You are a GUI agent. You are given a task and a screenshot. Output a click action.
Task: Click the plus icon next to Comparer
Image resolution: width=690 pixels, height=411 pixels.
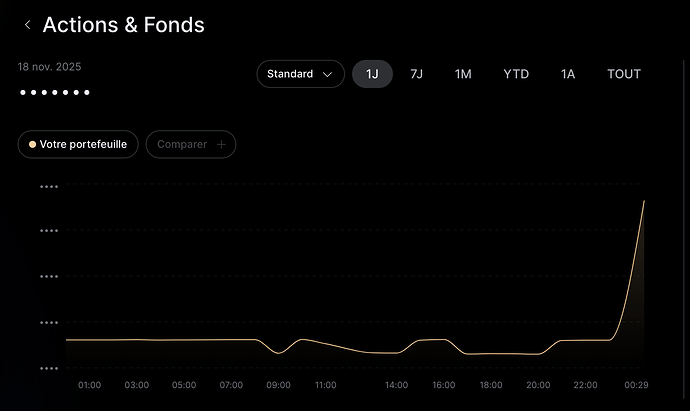coord(221,144)
